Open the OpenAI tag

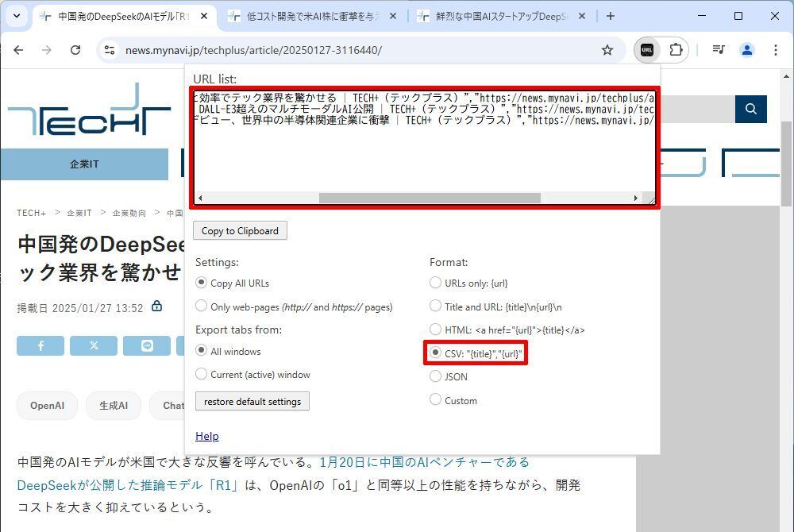pyautogui.click(x=47, y=406)
